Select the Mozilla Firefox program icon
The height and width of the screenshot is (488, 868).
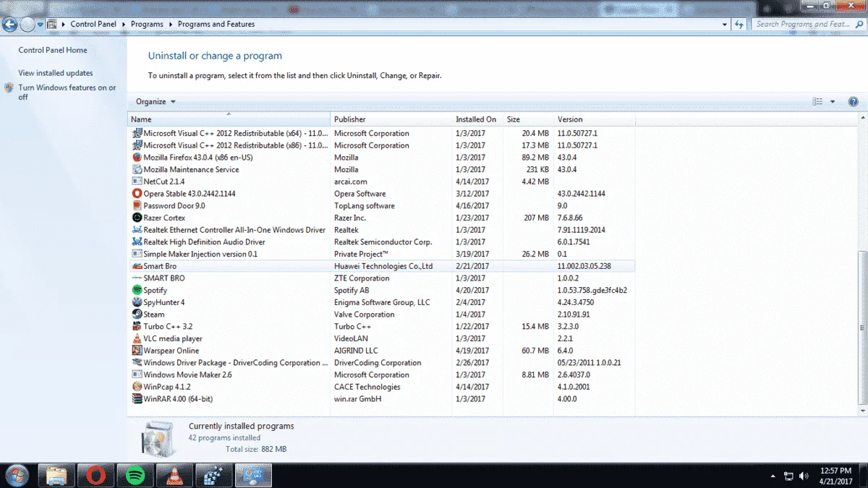[x=137, y=158]
